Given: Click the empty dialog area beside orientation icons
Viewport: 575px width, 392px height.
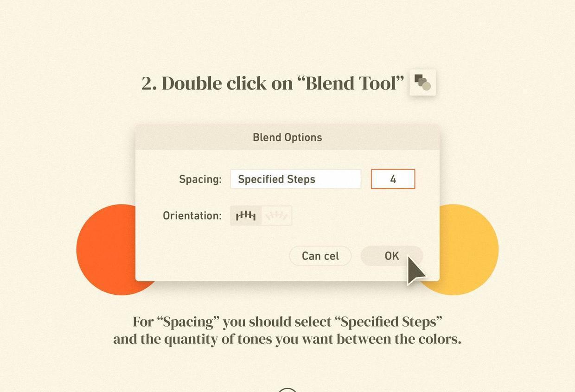Looking at the screenshot, I should coord(362,215).
